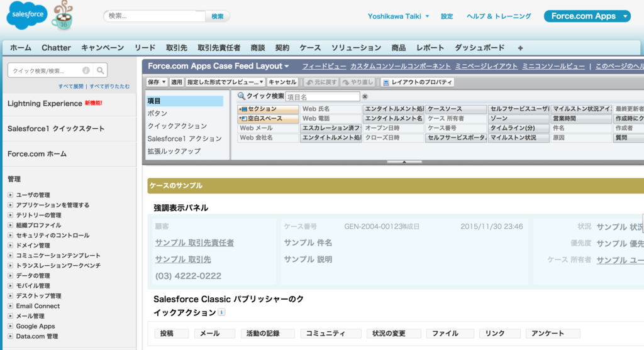Click the sidebar quick search magnifier icon

pyautogui.click(x=100, y=70)
